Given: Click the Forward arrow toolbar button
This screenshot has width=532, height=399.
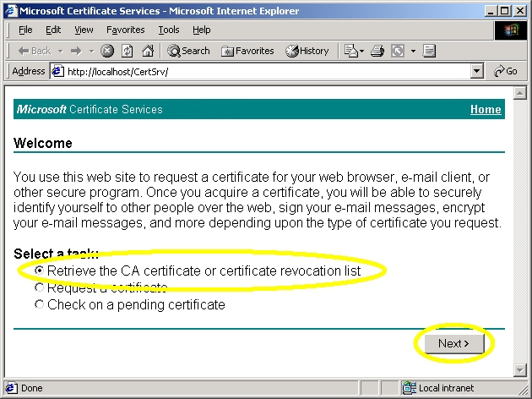Looking at the screenshot, I should [x=76, y=51].
